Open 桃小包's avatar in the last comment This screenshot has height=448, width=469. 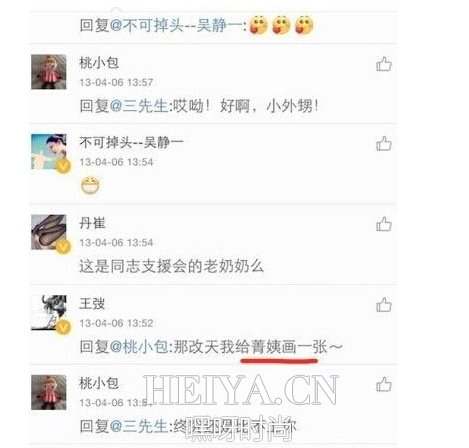tap(49, 392)
